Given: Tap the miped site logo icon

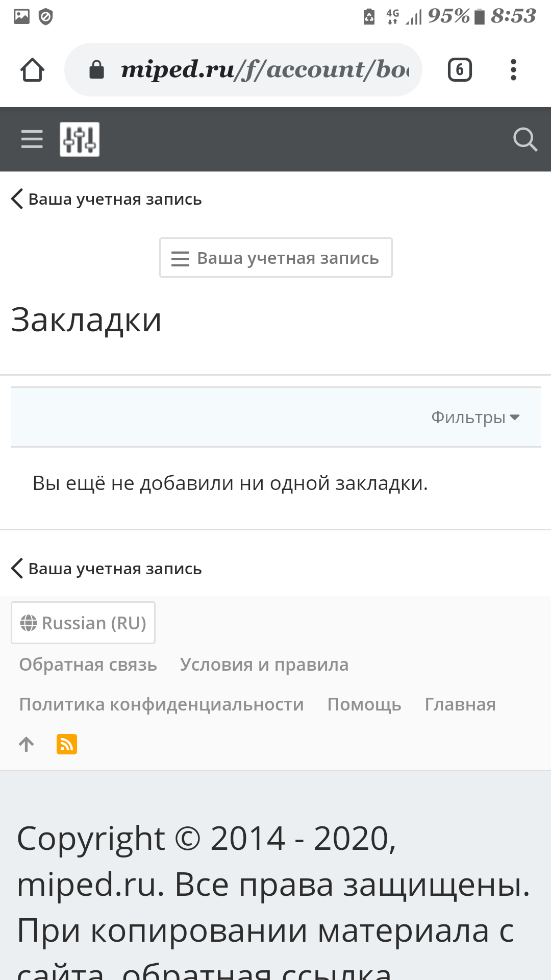Looking at the screenshot, I should click(80, 139).
